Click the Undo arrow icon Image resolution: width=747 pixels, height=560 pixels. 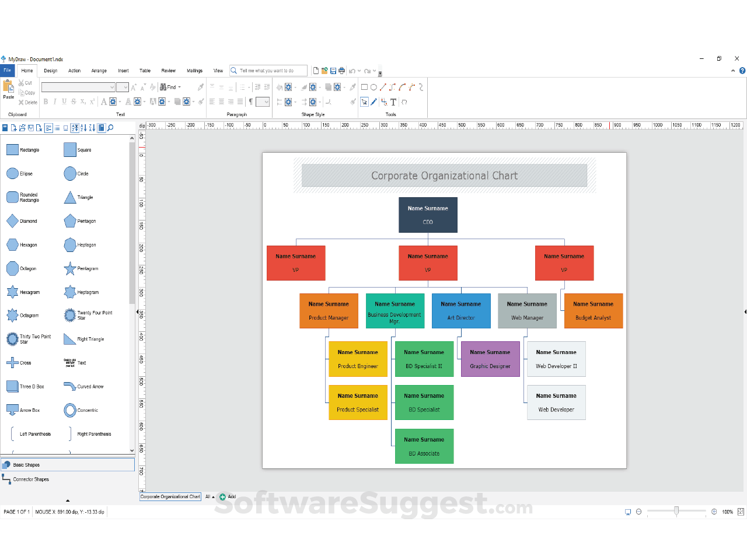coord(352,71)
